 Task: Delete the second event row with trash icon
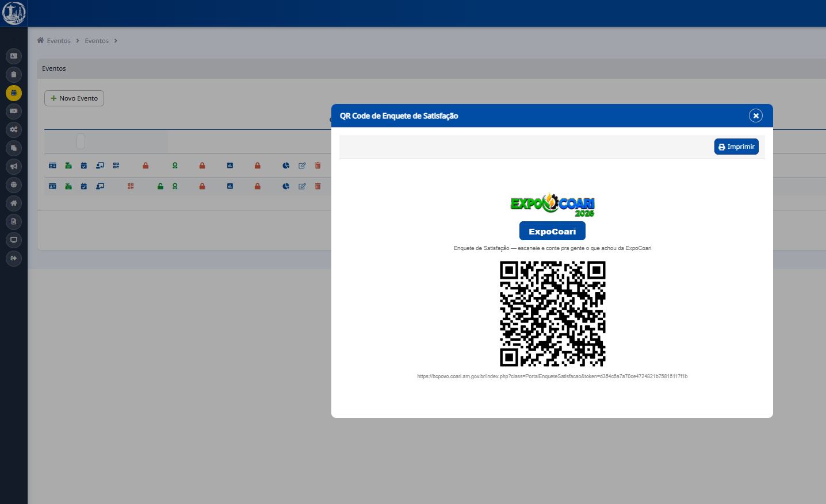(318, 186)
